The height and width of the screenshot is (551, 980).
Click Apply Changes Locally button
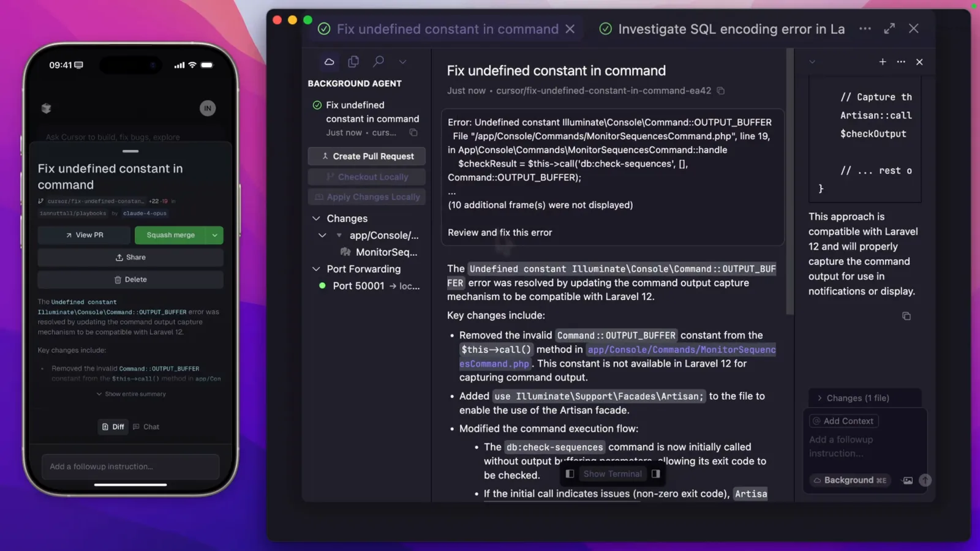coord(366,197)
